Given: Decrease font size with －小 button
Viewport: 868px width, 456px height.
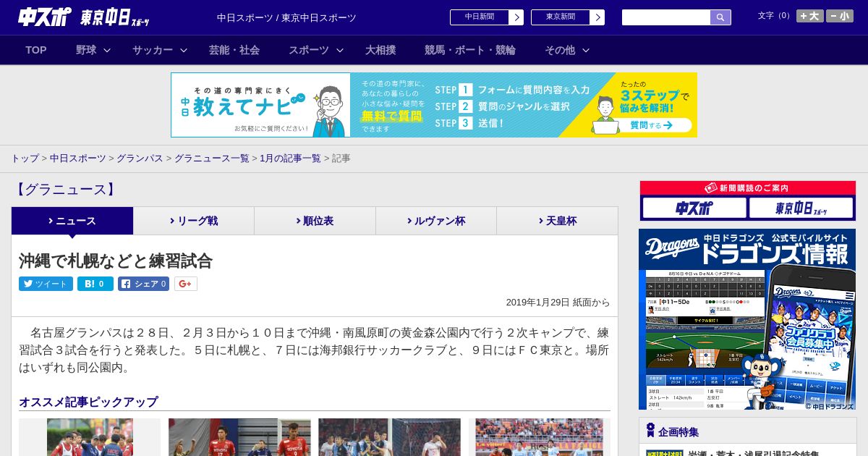Looking at the screenshot, I should [840, 16].
